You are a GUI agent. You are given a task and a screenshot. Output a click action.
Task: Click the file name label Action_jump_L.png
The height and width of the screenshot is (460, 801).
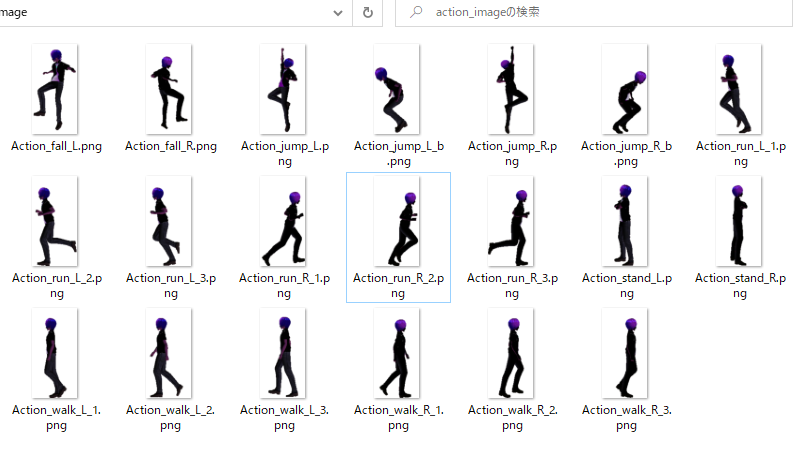point(285,154)
